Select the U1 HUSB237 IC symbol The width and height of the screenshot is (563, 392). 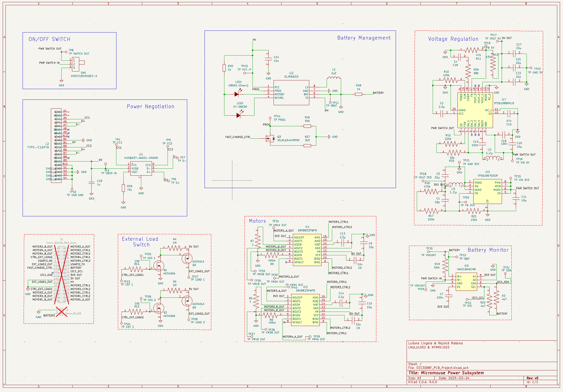click(x=141, y=168)
